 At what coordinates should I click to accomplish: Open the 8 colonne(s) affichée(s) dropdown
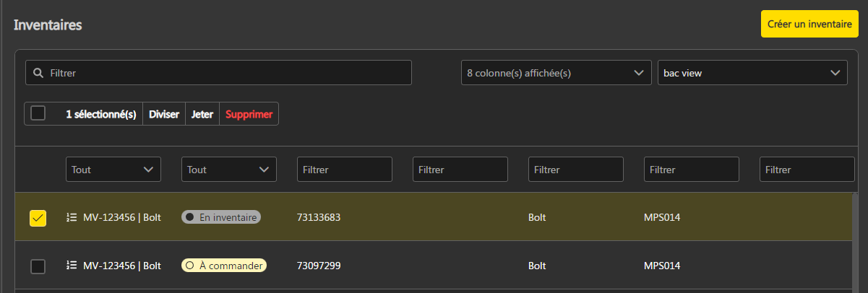click(555, 73)
